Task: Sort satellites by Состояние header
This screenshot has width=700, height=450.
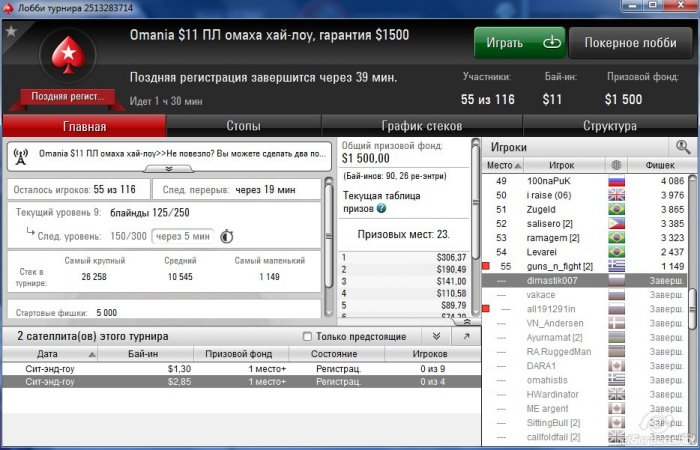Action: [336, 354]
